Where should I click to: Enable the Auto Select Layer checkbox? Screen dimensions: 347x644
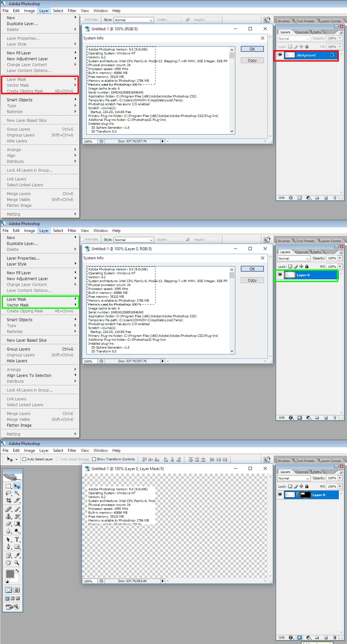click(x=24, y=459)
